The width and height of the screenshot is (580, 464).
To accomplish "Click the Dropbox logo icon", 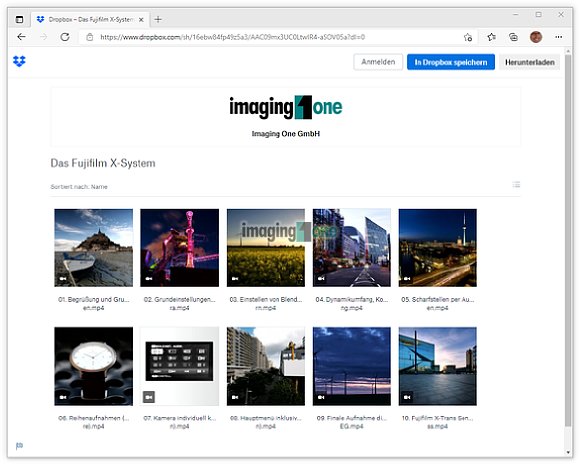I will click(x=19, y=61).
